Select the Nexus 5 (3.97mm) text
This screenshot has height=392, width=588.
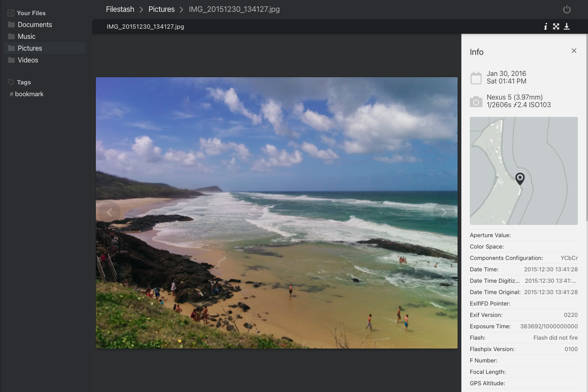515,97
